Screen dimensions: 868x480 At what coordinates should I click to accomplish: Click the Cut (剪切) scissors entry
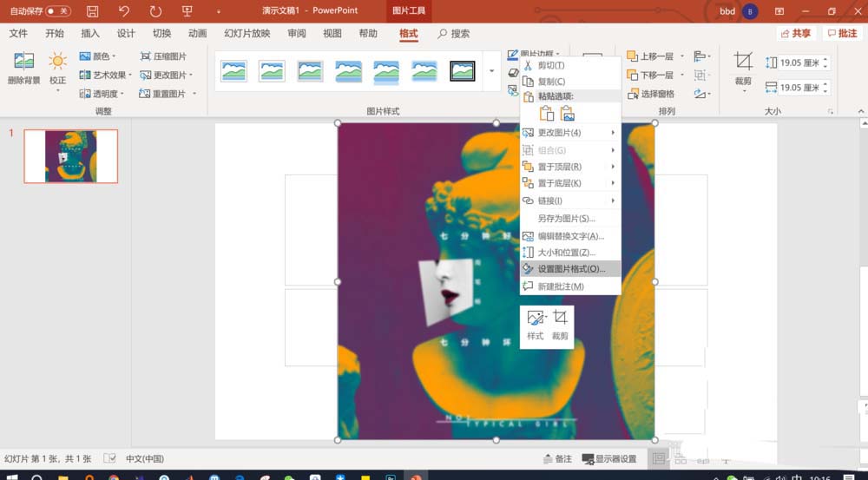coord(570,65)
